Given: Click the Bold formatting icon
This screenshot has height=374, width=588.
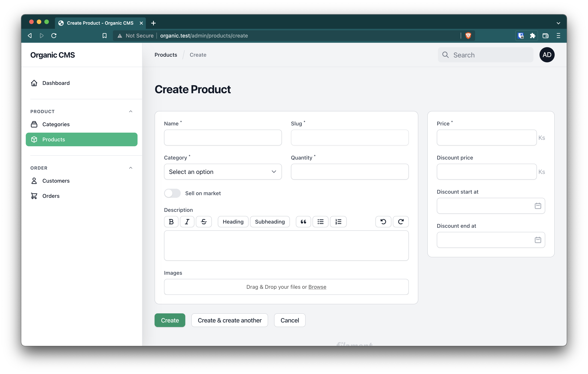Looking at the screenshot, I should pos(171,221).
